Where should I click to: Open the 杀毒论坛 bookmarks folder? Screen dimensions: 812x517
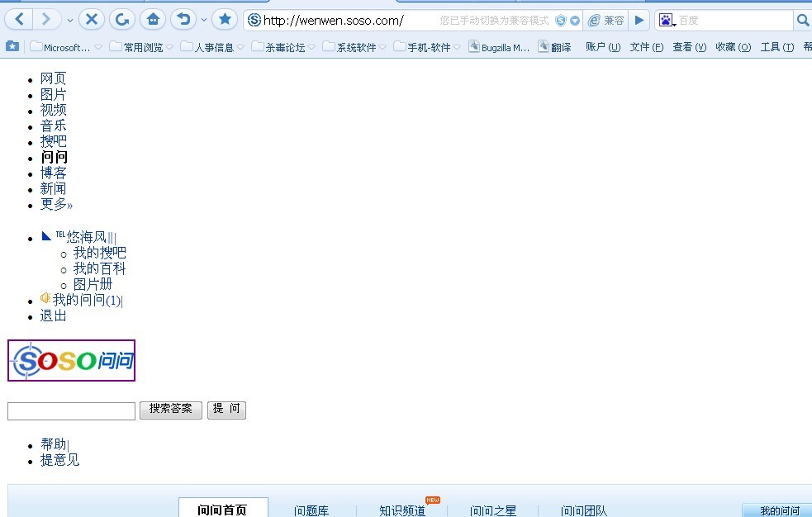tap(283, 47)
